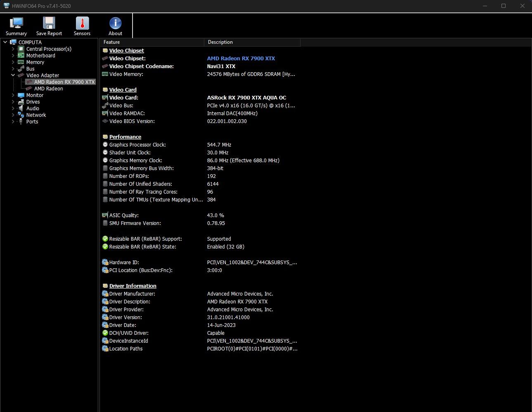
Task: Select the SMU Firmware Version row label
Action: (135, 223)
